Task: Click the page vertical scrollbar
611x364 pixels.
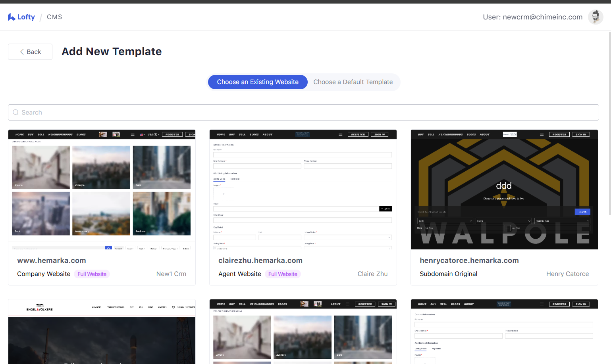Action: coord(609,123)
